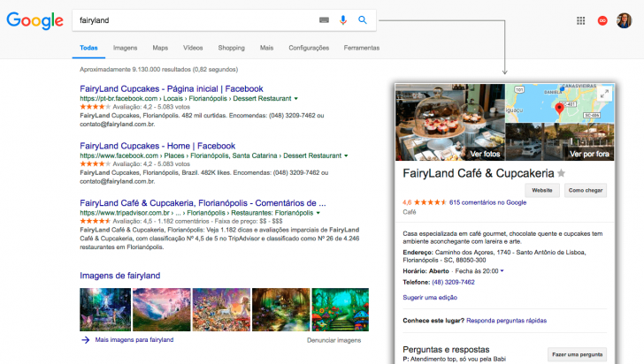Open the Vídeos tab
Image resolution: width=644 pixels, height=364 pixels.
193,48
